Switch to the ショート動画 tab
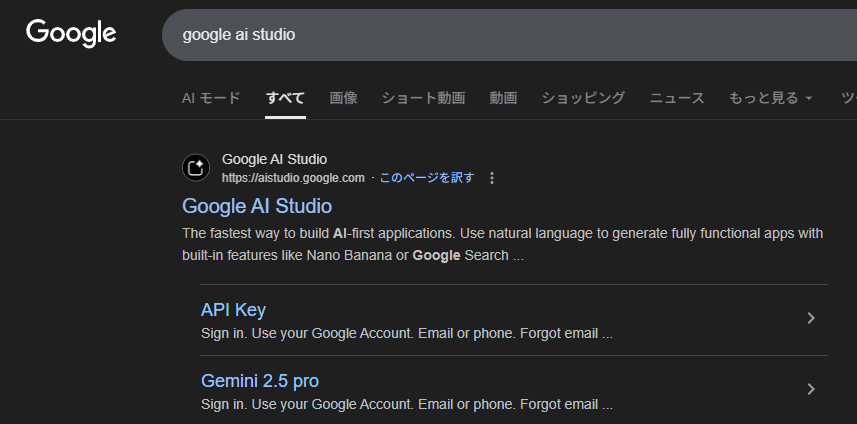857x424 pixels. click(423, 98)
